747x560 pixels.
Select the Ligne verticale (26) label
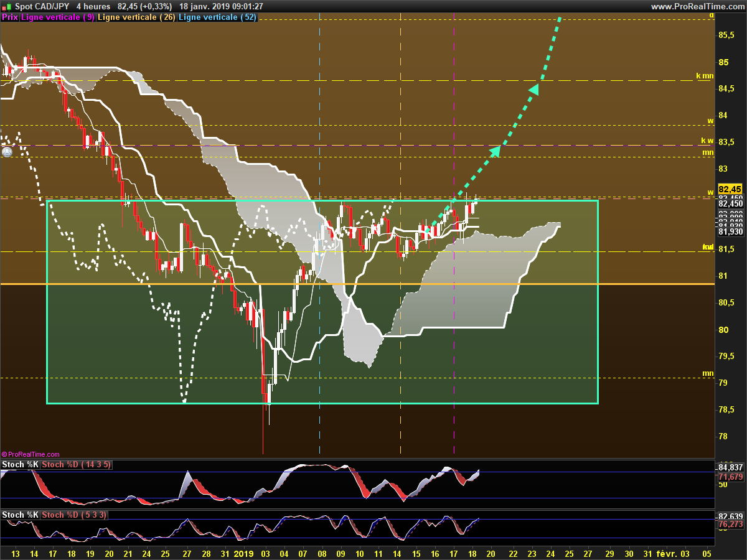click(x=136, y=17)
